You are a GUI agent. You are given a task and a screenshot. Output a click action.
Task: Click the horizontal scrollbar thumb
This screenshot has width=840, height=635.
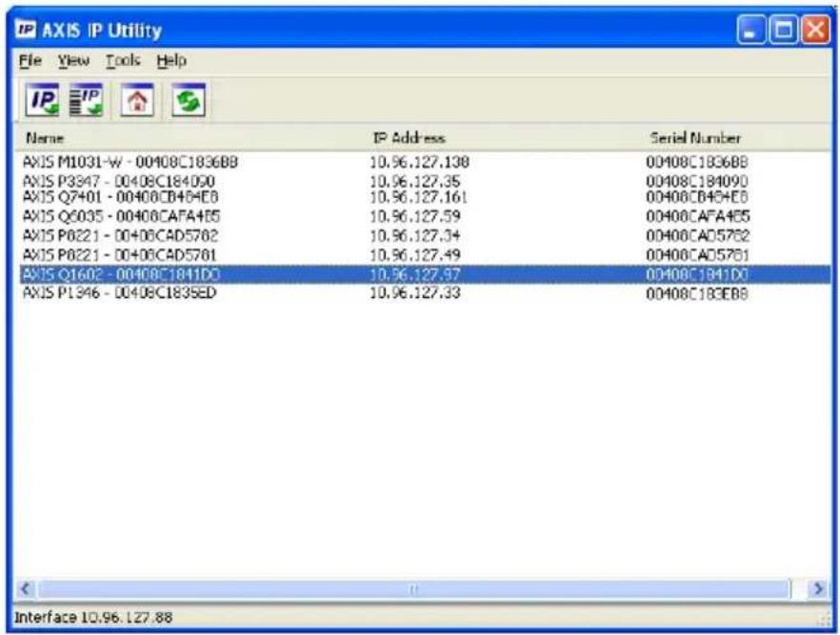[413, 589]
